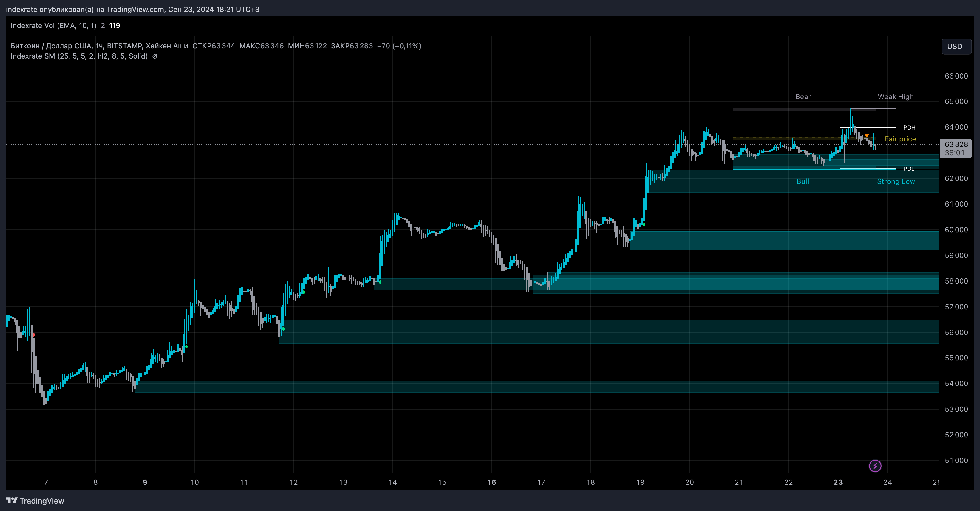Image resolution: width=980 pixels, height=511 pixels.
Task: Click the ЗАКР63 283 close value
Action: (352, 46)
